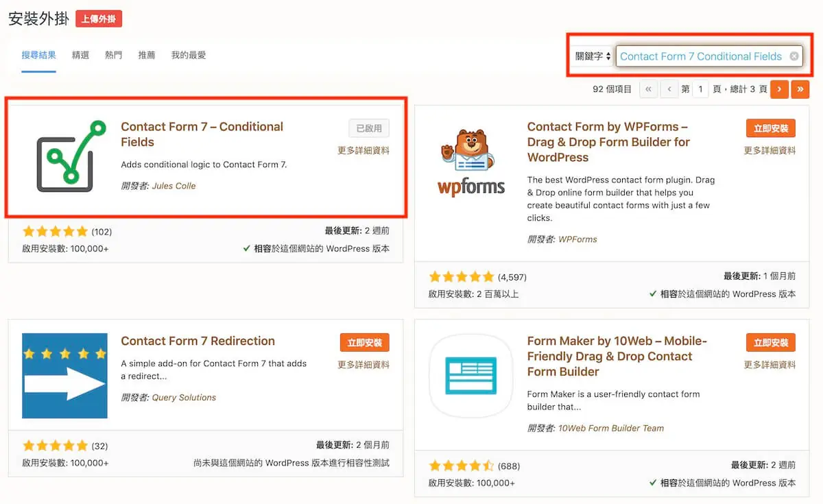Switch to the 推薦 tab

146,55
